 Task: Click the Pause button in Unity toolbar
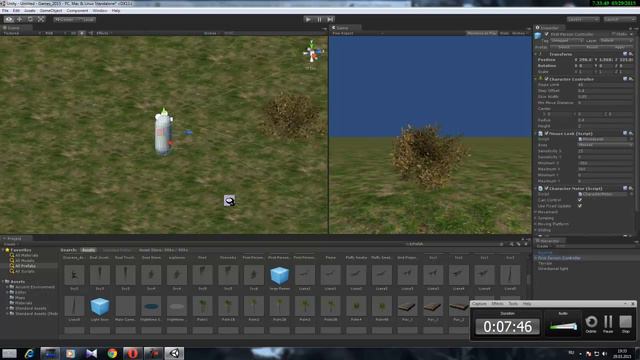pos(319,19)
